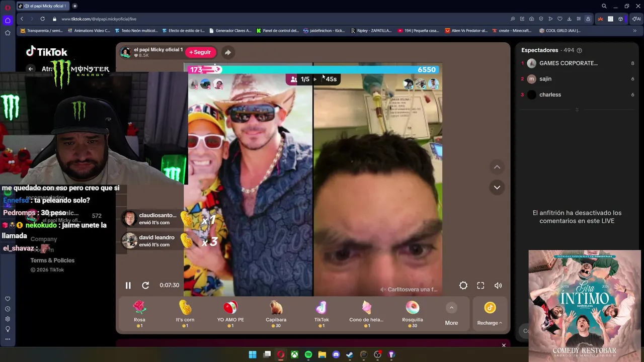Image resolution: width=644 pixels, height=362 pixels.
Task: Open Discord from taskbar
Action: click(336, 354)
